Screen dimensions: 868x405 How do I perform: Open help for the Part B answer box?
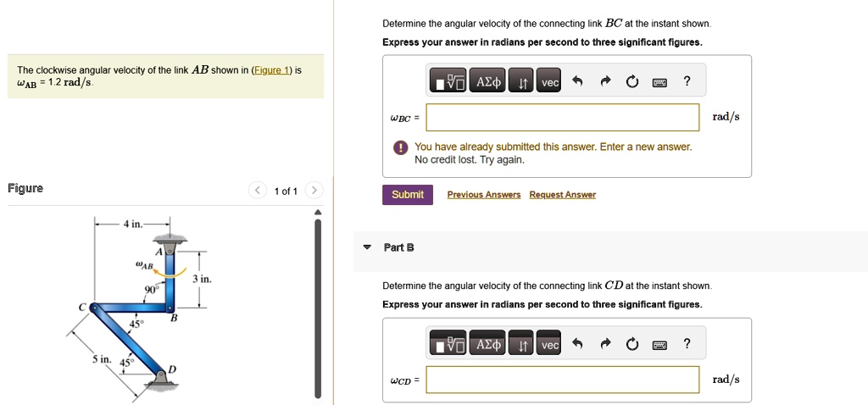(687, 345)
